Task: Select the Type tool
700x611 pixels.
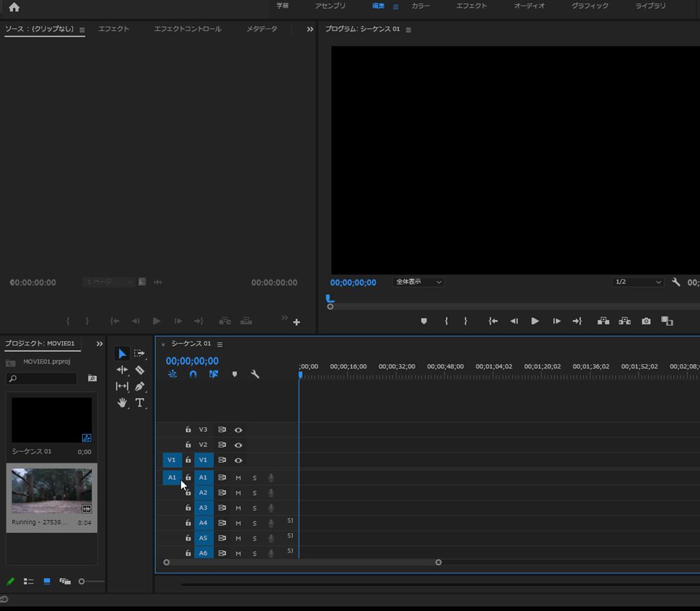Action: click(x=139, y=403)
